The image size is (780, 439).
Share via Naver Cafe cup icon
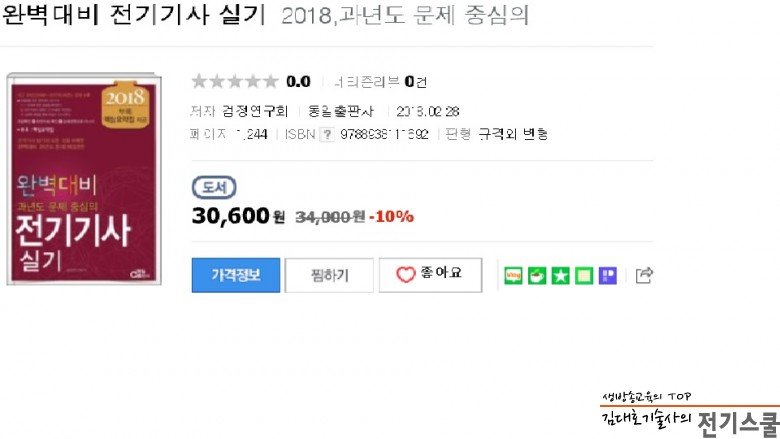point(537,276)
